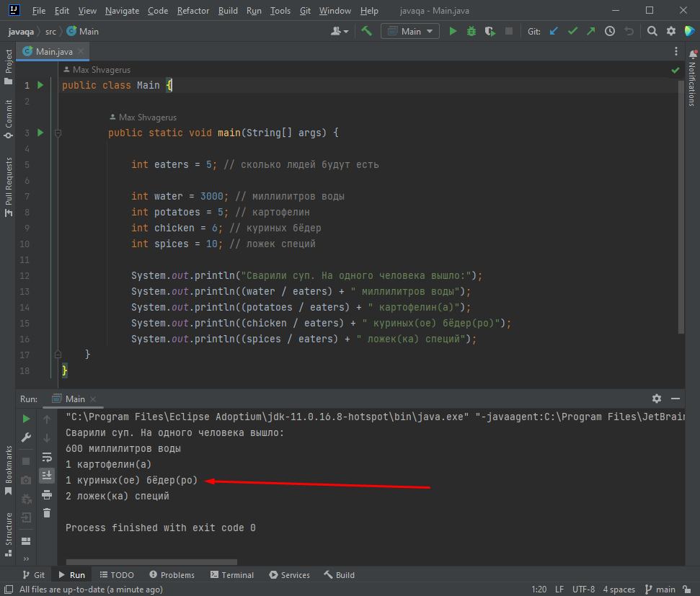Click the src breadcrumb

(x=50, y=31)
